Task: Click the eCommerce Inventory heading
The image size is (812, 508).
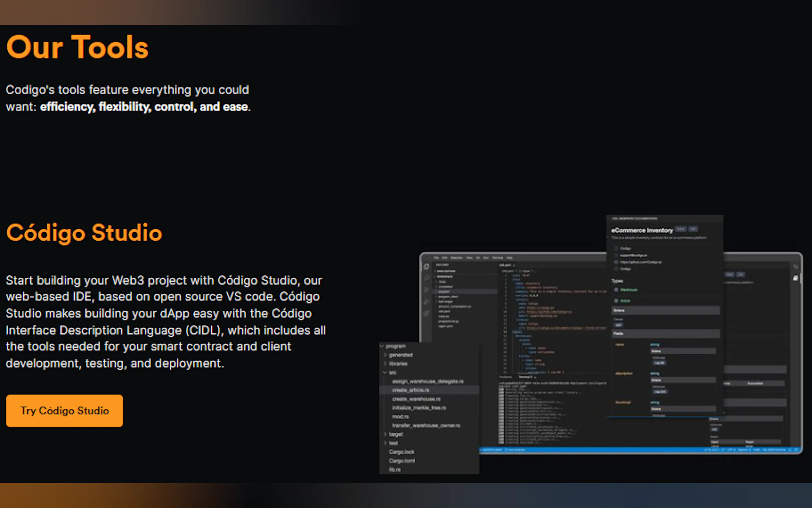Action: (x=642, y=230)
